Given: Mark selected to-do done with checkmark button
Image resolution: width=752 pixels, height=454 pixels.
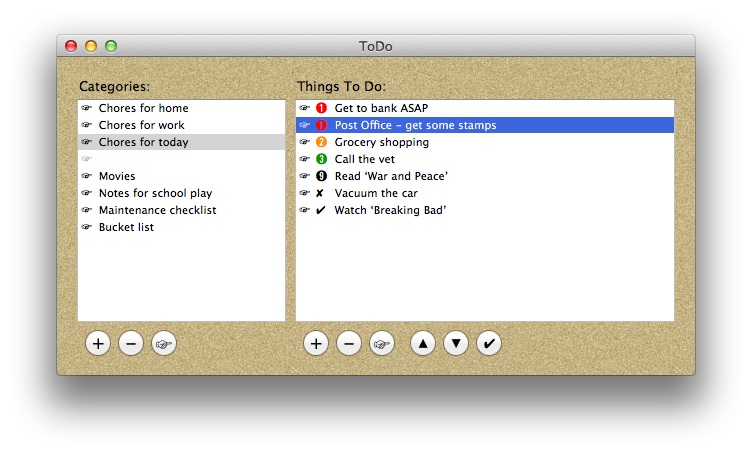Looking at the screenshot, I should (489, 343).
